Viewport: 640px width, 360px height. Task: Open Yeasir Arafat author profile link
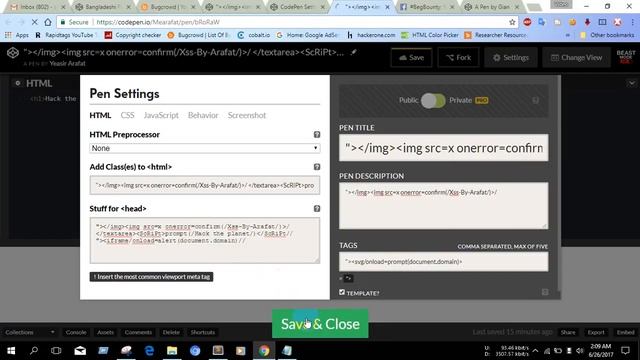pyautogui.click(x=67, y=64)
